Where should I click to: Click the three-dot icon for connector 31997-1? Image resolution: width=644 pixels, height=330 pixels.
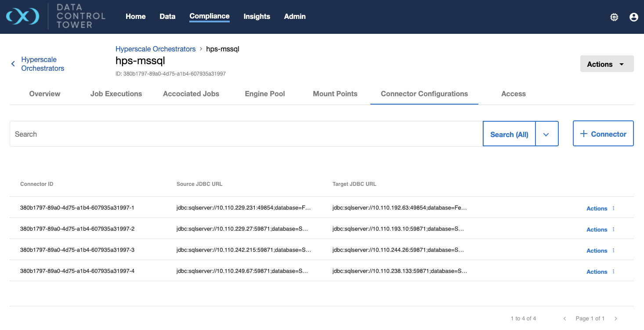click(613, 208)
